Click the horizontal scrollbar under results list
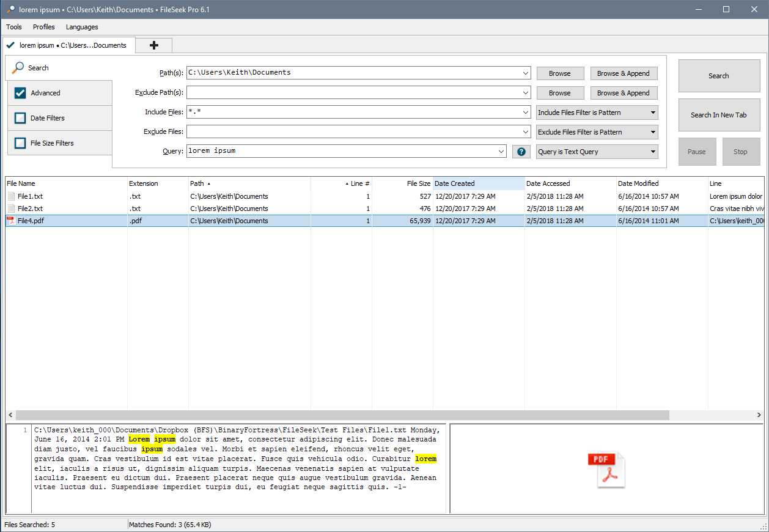Viewport: 769px width, 532px height. [x=342, y=415]
